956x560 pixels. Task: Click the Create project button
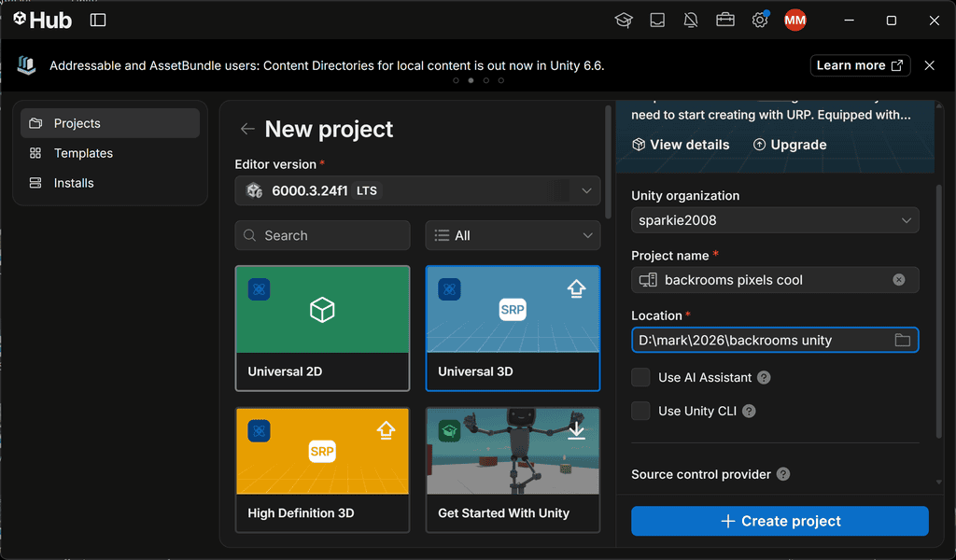click(x=780, y=521)
